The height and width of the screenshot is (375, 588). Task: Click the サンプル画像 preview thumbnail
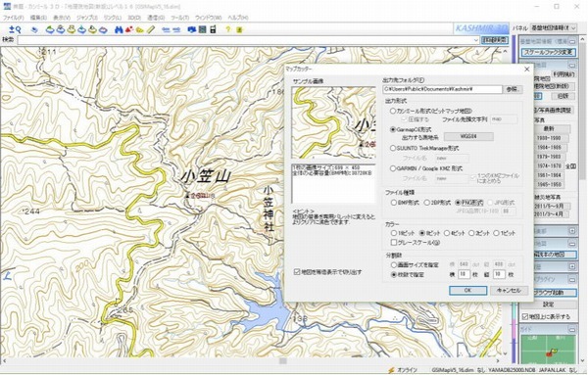pos(333,122)
